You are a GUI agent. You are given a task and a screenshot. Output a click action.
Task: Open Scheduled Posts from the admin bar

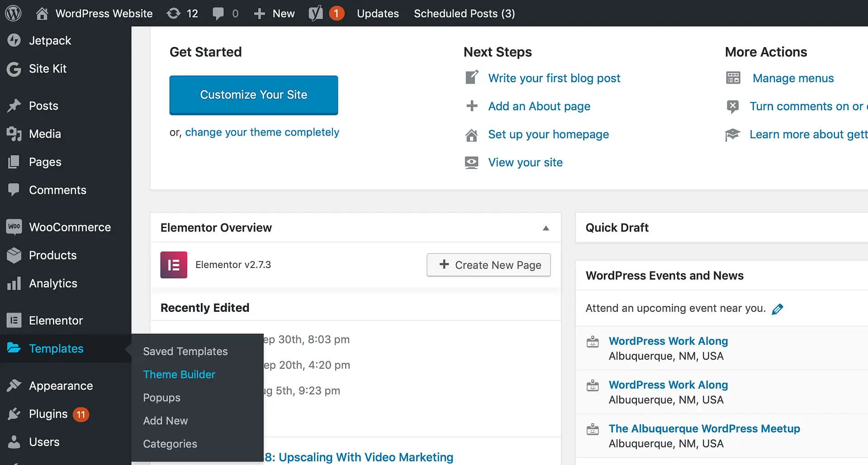(x=464, y=13)
